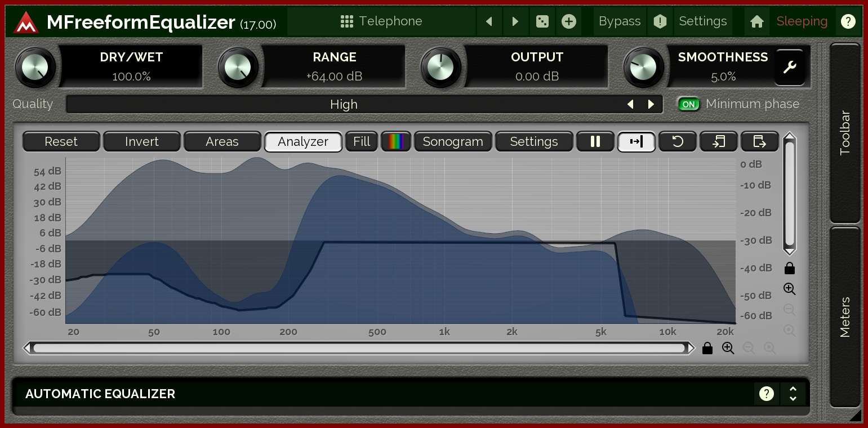This screenshot has height=428, width=868.
Task: Click the Reset button above graph
Action: [x=61, y=142]
